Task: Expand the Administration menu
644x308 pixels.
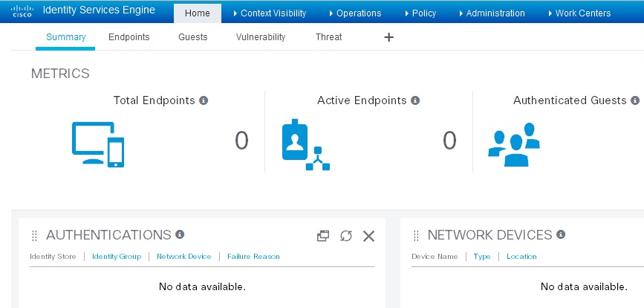Action: click(492, 13)
